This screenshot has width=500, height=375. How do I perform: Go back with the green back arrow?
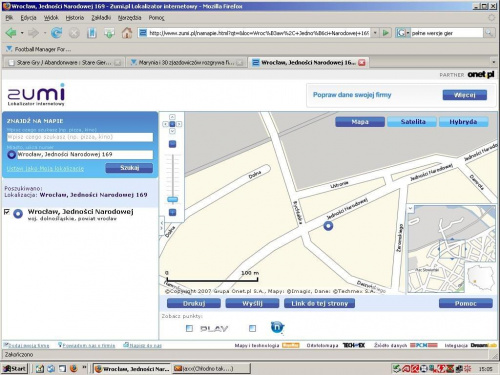click(11, 33)
